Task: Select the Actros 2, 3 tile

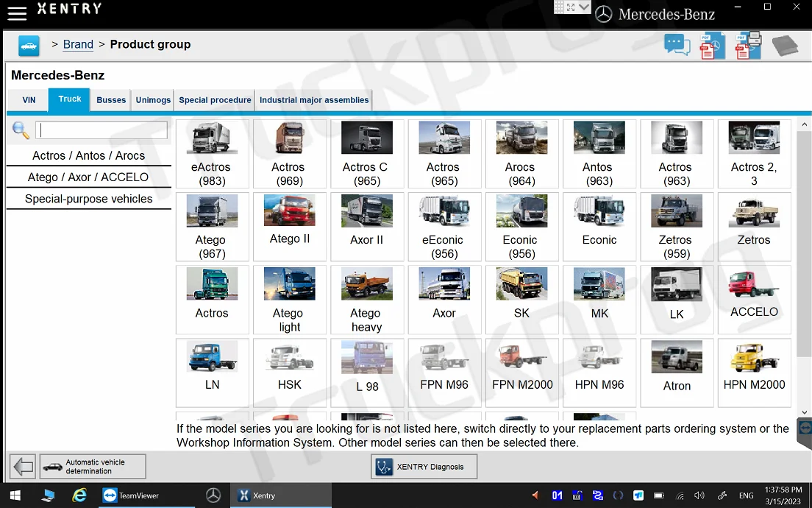Action: click(x=754, y=154)
